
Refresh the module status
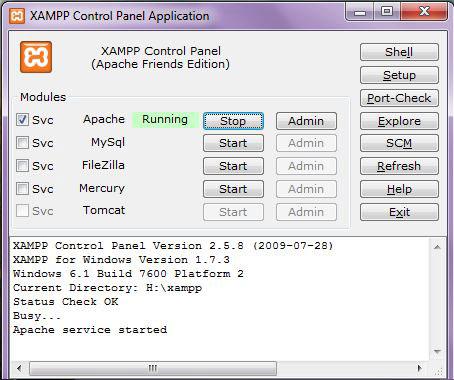click(x=399, y=166)
